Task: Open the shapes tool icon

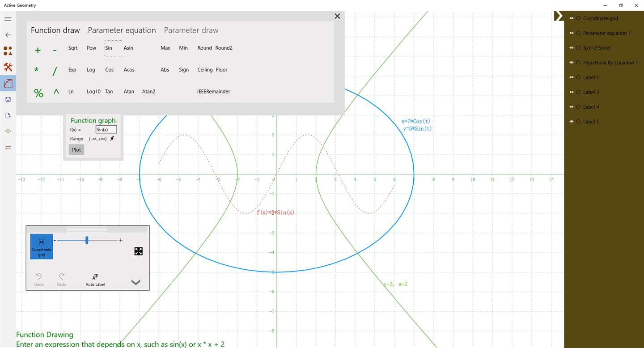Action: click(8, 51)
